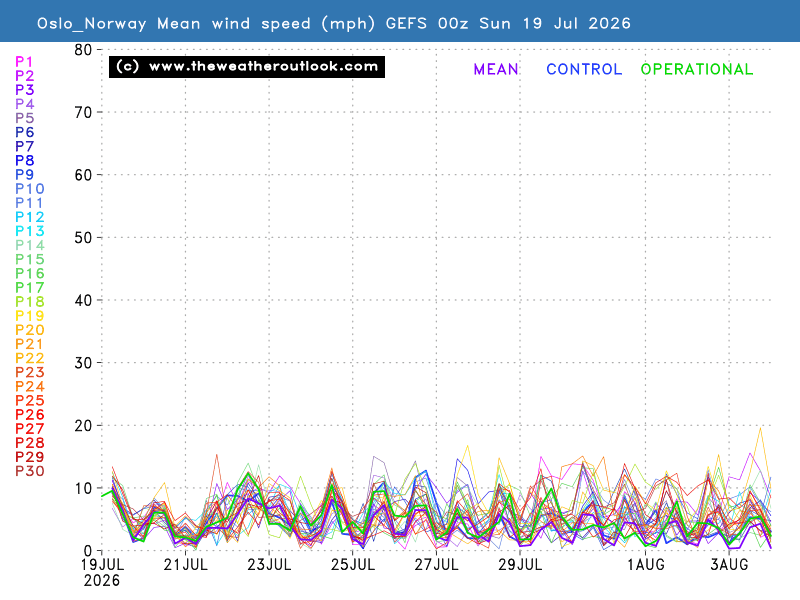
Task: Click the 30 y-axis value
Action: [83, 363]
